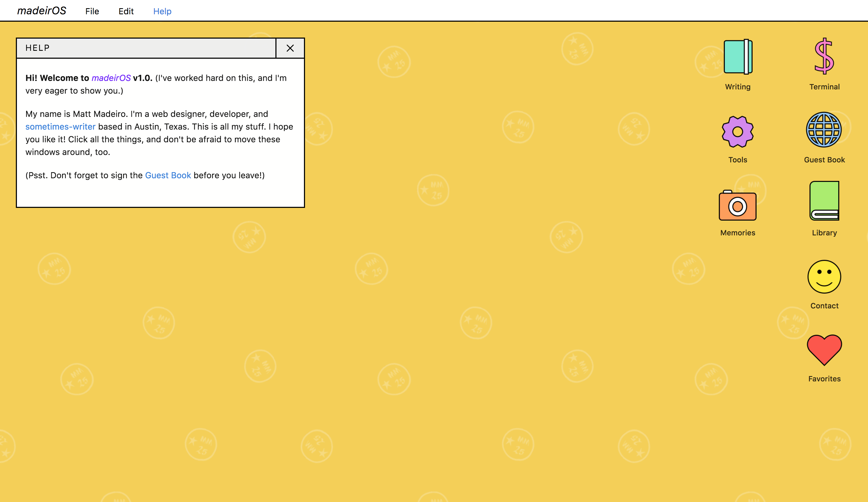Image resolution: width=868 pixels, height=502 pixels.
Task: Follow the sometimes-writer link
Action: (x=60, y=126)
